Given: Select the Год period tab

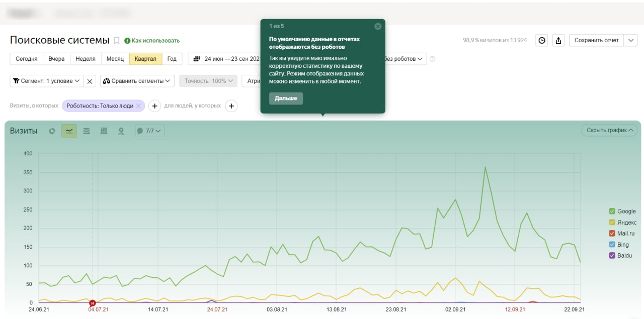Looking at the screenshot, I should point(172,59).
